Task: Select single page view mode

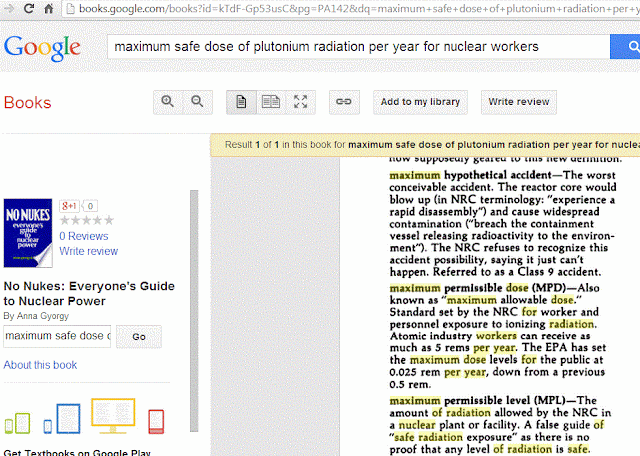Action: (x=241, y=102)
